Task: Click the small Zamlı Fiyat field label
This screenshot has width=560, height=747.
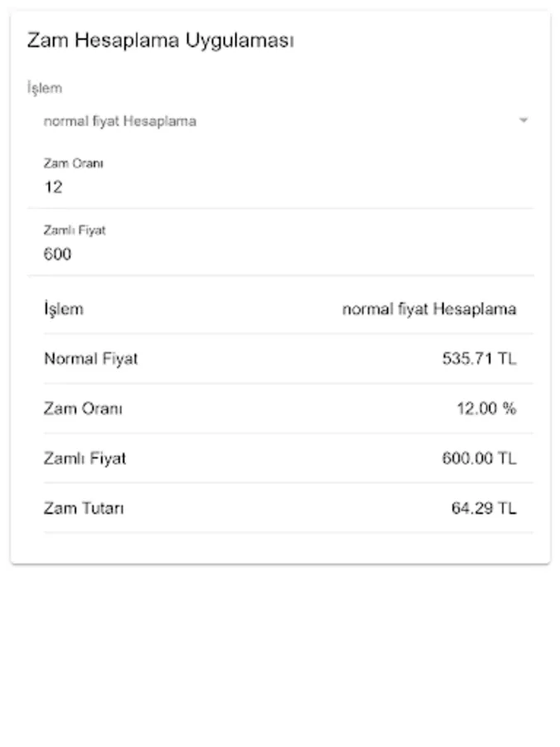Action: coord(75,230)
